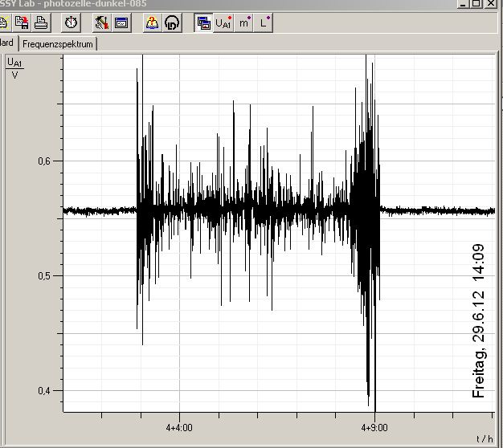Click the UA1/V y-axis label button
The height and width of the screenshot is (448, 503).
[14, 68]
